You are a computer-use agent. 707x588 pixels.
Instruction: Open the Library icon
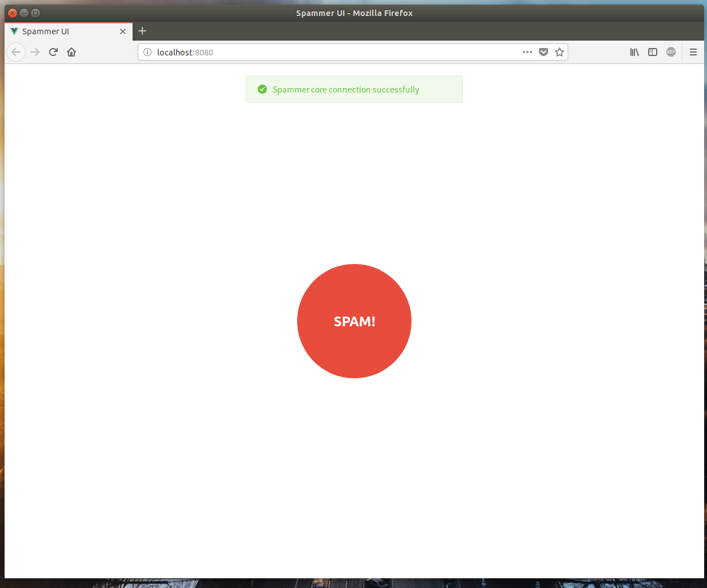[634, 52]
